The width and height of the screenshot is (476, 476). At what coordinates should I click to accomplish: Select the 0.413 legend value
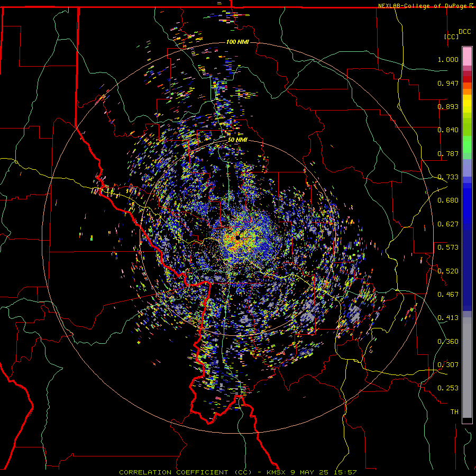point(448,318)
